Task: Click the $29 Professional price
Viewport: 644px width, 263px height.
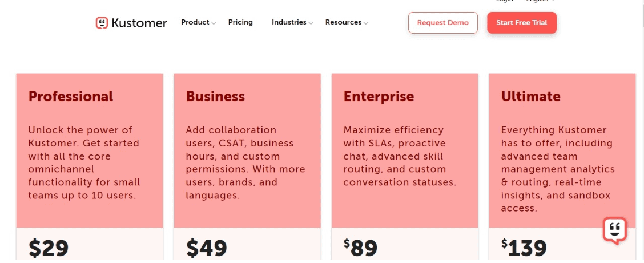Action: point(49,249)
